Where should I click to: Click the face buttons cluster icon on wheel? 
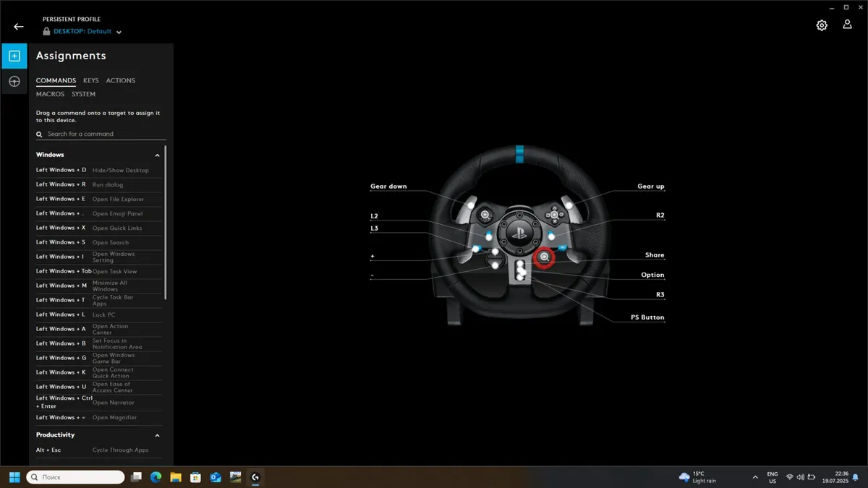point(555,215)
